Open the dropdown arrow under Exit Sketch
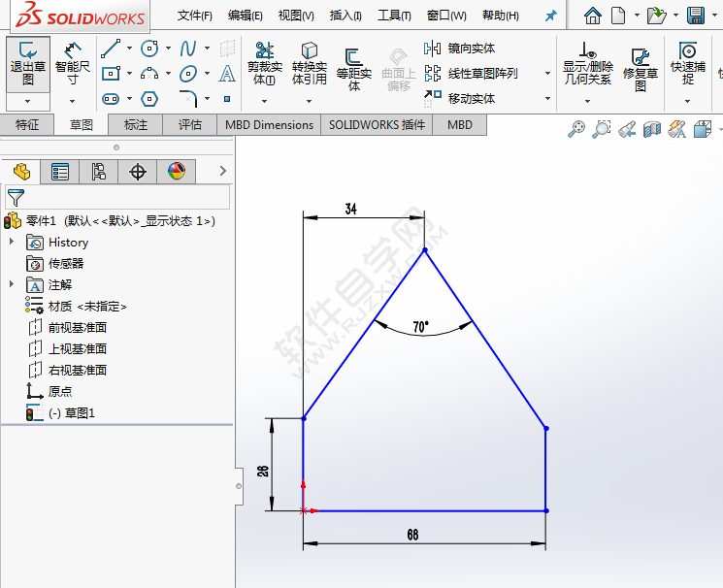723x588 pixels. 27,100
